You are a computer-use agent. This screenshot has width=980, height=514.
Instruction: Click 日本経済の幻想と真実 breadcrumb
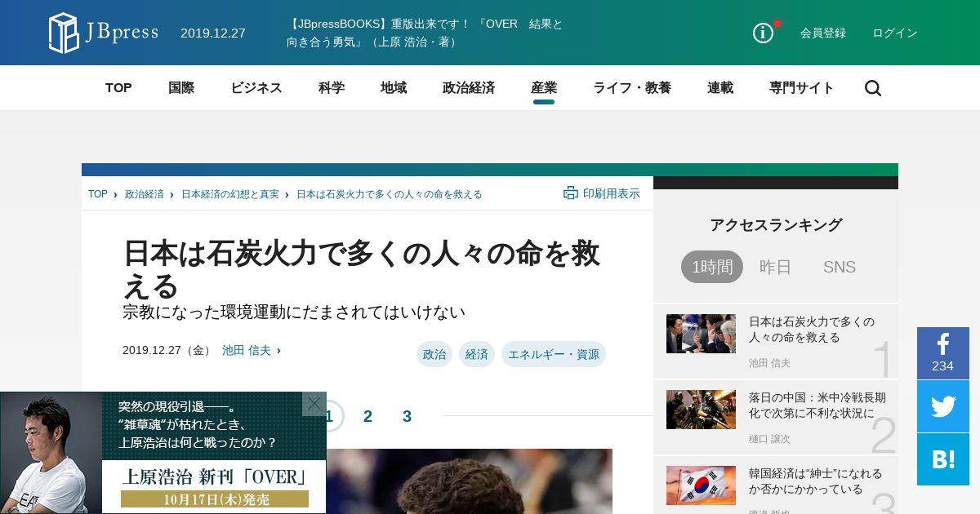pos(230,194)
